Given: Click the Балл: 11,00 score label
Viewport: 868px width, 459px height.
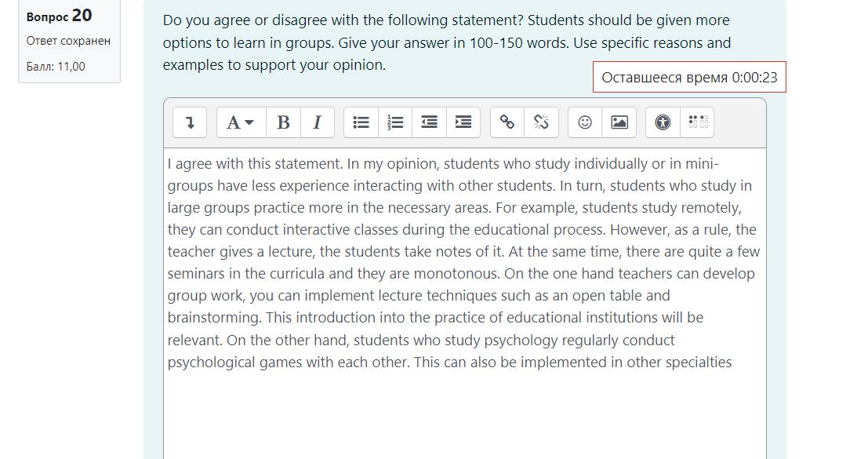Looking at the screenshot, I should click(56, 67).
